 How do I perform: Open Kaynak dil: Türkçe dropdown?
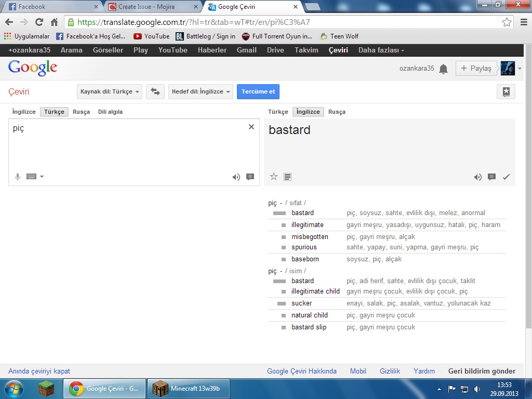tap(110, 91)
